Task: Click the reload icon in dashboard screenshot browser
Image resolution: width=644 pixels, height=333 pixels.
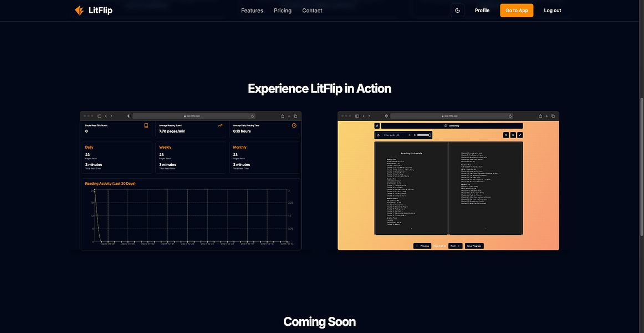Action: pyautogui.click(x=253, y=116)
